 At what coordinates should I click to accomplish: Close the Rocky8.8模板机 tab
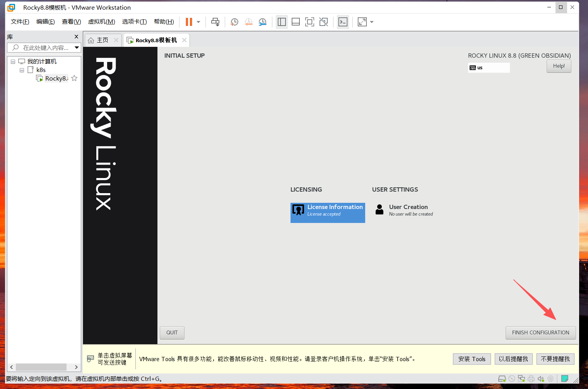tap(184, 40)
